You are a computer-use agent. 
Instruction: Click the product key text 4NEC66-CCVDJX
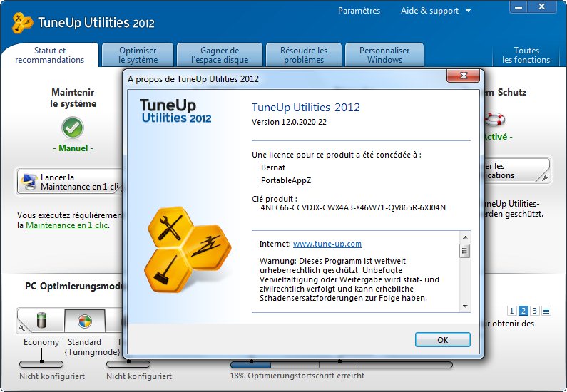353,207
